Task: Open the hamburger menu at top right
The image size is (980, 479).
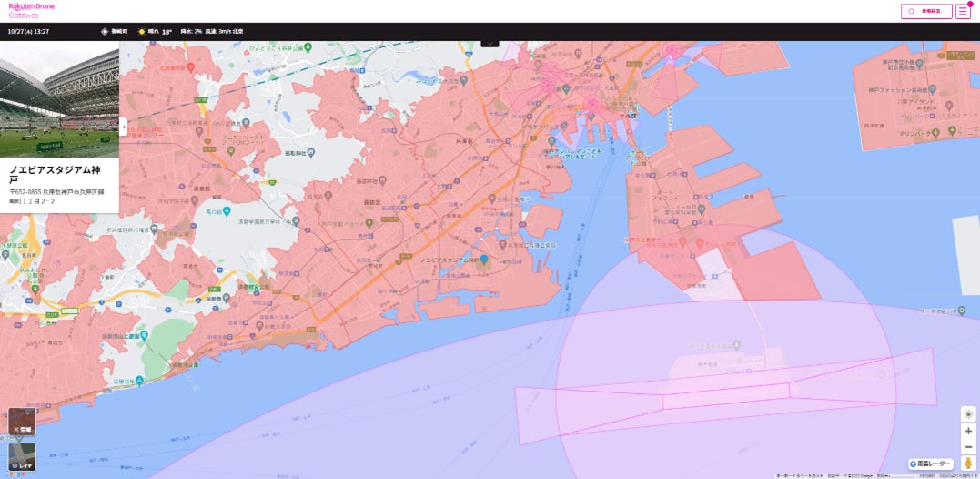Action: coord(963,11)
